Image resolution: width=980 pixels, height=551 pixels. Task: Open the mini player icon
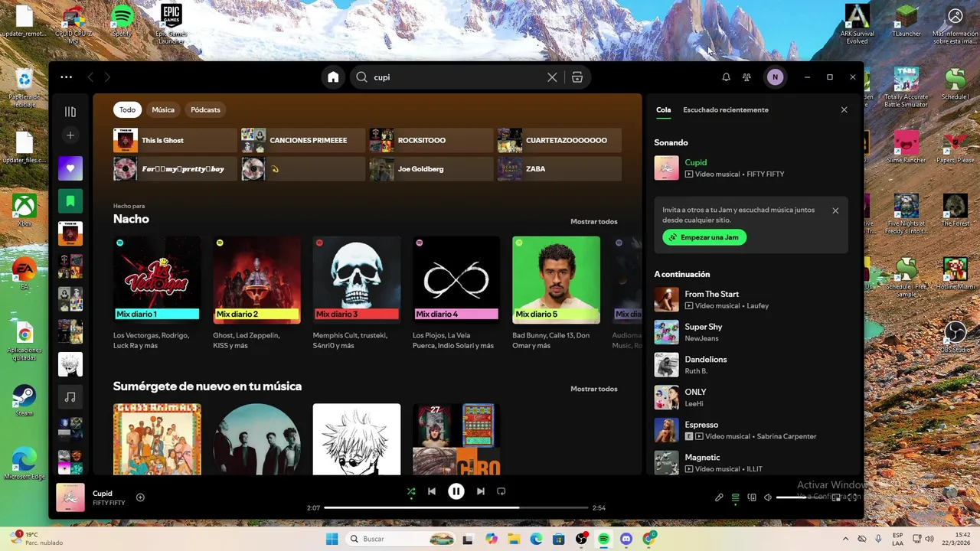[x=836, y=497]
